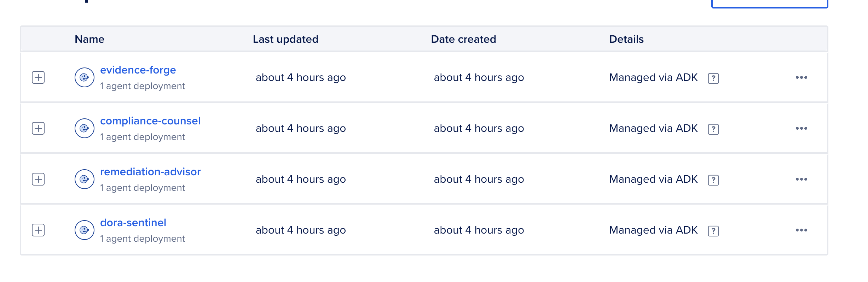Image resolution: width=868 pixels, height=282 pixels.
Task: Open the evidence-forge agent link
Action: coord(138,70)
